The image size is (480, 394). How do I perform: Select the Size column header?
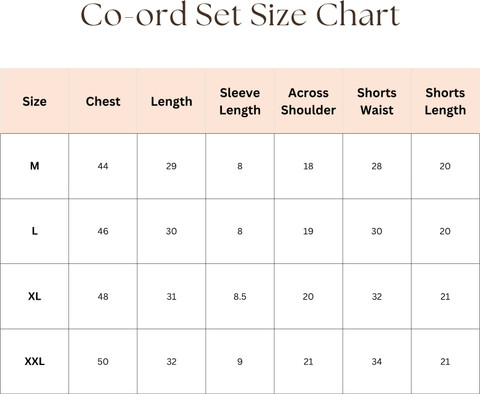click(34, 101)
